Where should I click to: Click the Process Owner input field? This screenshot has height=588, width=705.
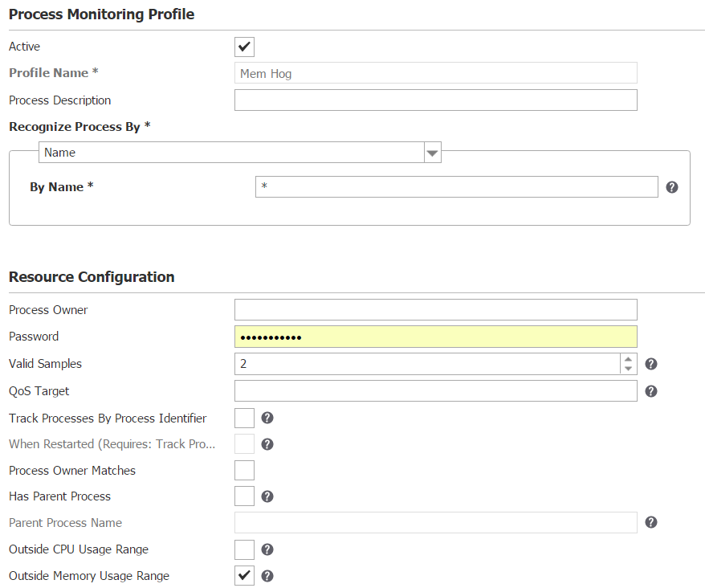[435, 309]
